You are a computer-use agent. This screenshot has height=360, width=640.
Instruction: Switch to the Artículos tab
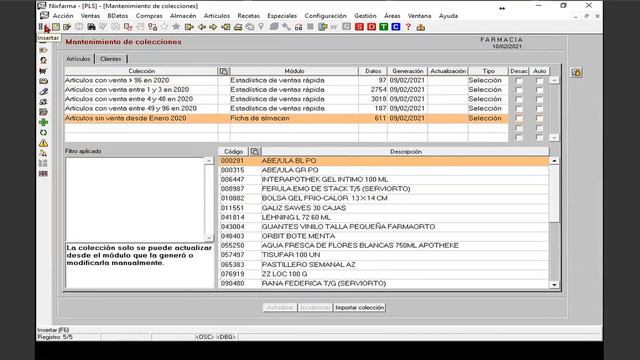coord(78,59)
